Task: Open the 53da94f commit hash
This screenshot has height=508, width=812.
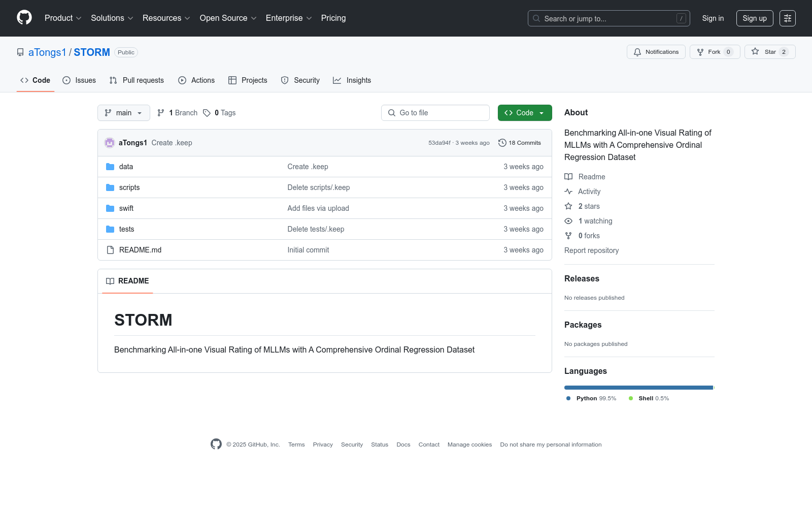Action: (x=439, y=143)
